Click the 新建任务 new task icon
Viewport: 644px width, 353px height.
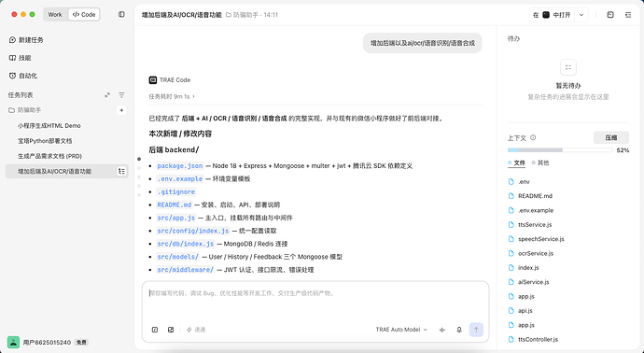tap(12, 40)
